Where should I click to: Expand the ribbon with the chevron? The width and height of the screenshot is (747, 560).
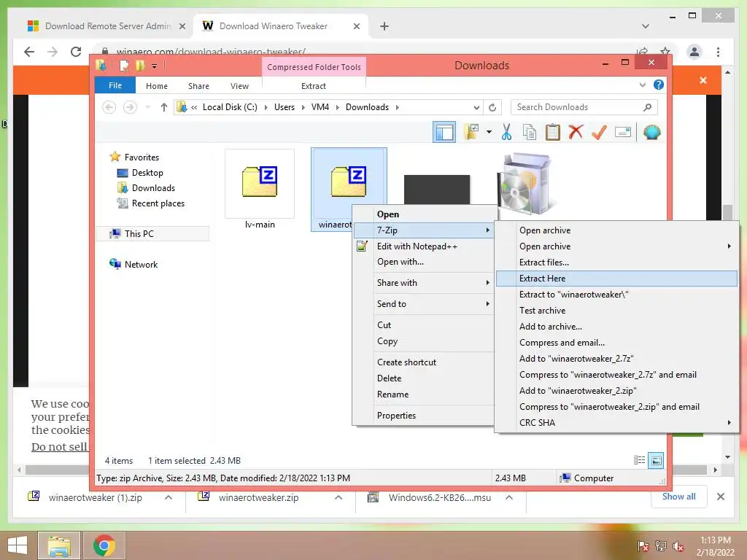point(642,85)
